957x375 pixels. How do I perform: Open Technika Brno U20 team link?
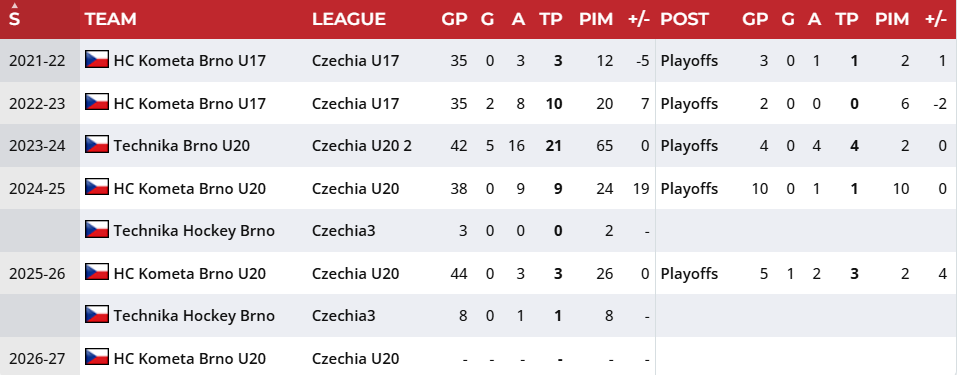(x=181, y=145)
